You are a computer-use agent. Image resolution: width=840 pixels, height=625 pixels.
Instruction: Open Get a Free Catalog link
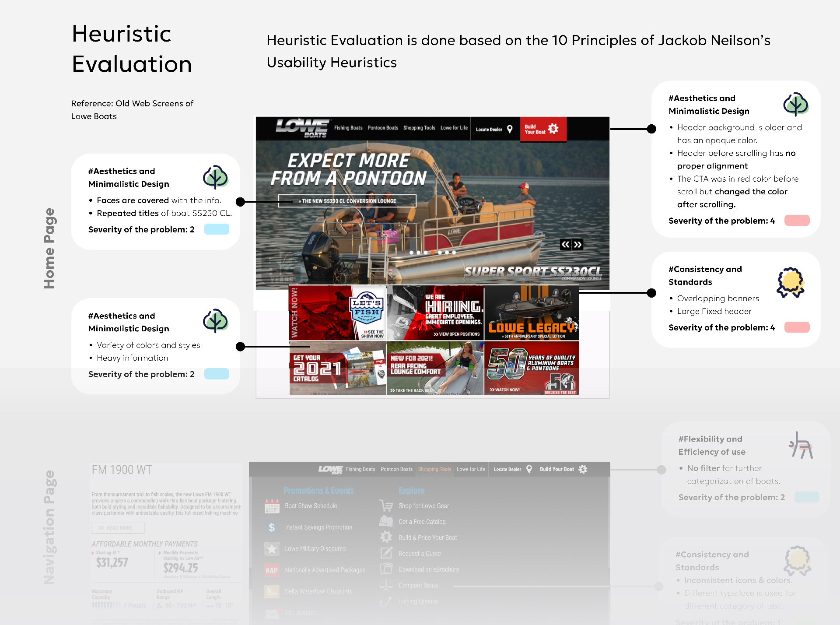click(422, 522)
